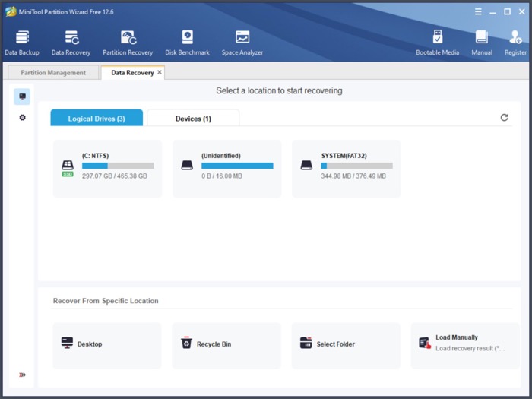Click the Load Manually icon
The height and width of the screenshot is (399, 532).
[425, 343]
